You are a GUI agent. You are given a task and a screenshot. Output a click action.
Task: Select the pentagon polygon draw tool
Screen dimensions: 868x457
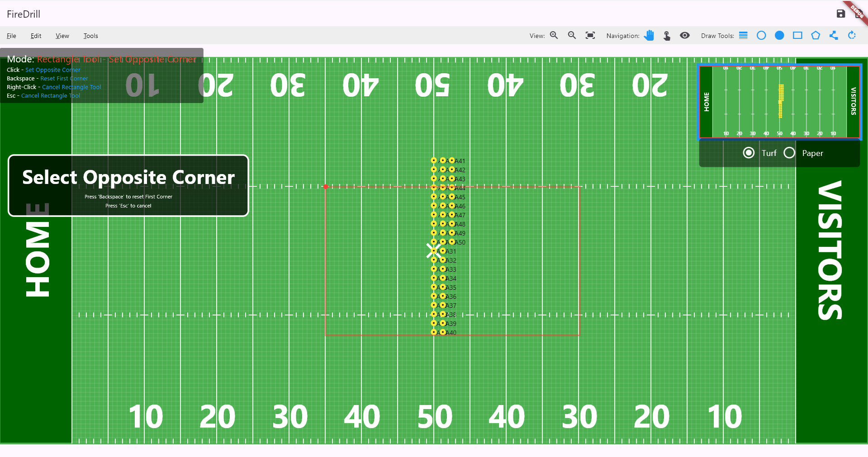pyautogui.click(x=816, y=35)
